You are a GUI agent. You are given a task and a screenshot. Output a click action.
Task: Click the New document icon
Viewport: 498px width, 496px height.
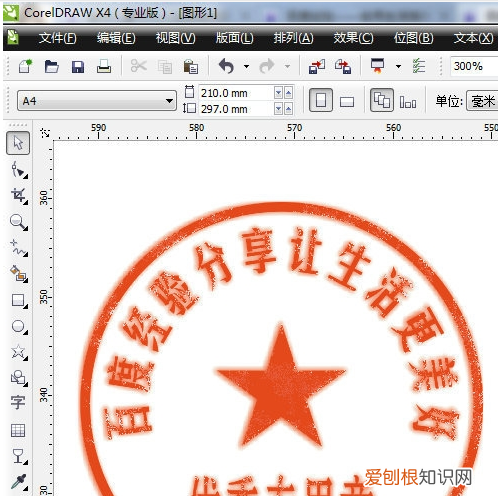click(x=26, y=66)
